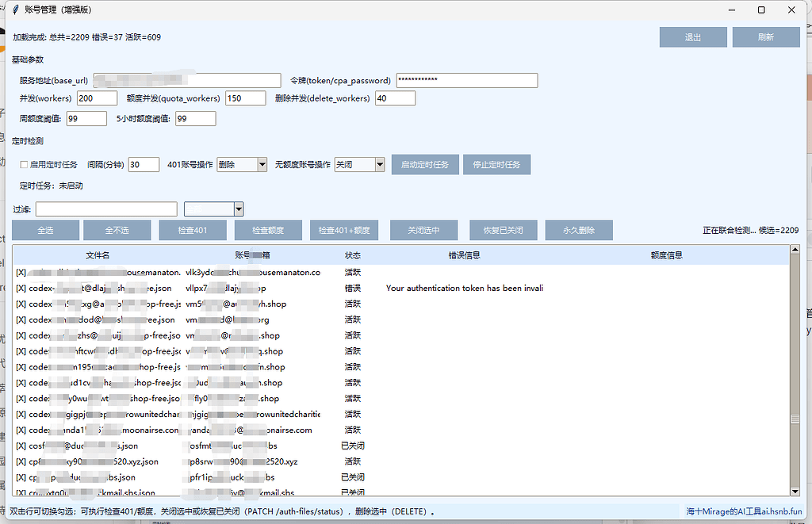Sort by the 文件名 column header
The width and height of the screenshot is (812, 524).
(x=98, y=255)
